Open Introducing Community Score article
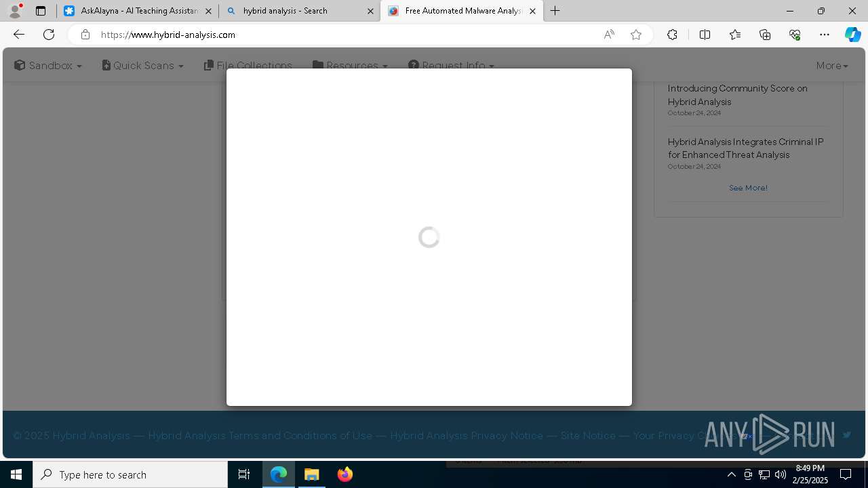This screenshot has width=868, height=488. pyautogui.click(x=738, y=95)
